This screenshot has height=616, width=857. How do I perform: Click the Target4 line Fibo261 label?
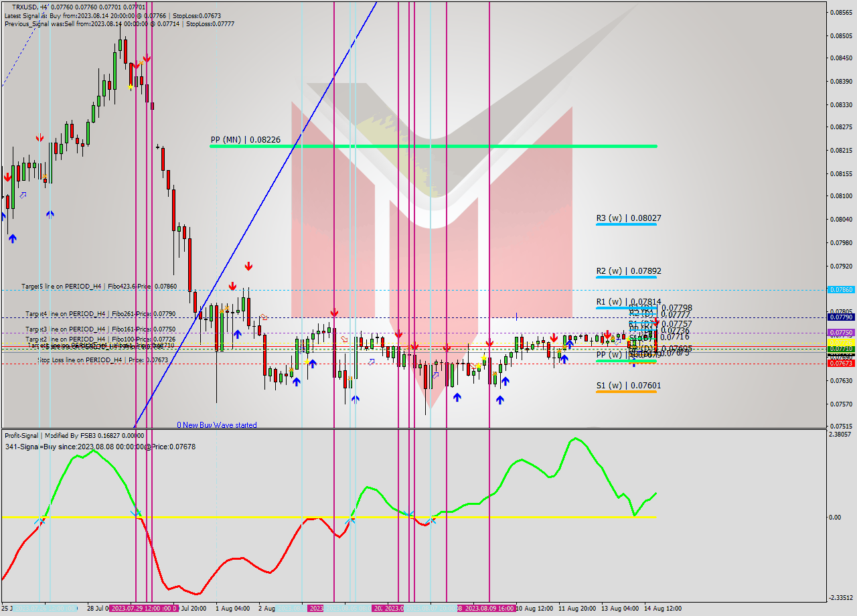[x=100, y=314]
